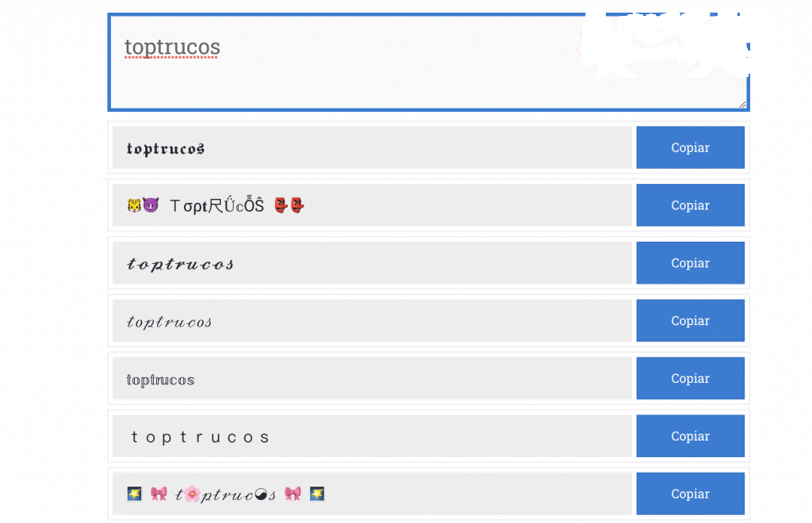Copy the gothic bold toptrucos style

(x=690, y=147)
